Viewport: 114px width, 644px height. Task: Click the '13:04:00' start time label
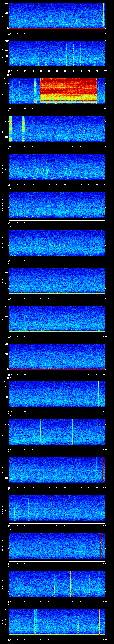pyautogui.click(x=9, y=147)
